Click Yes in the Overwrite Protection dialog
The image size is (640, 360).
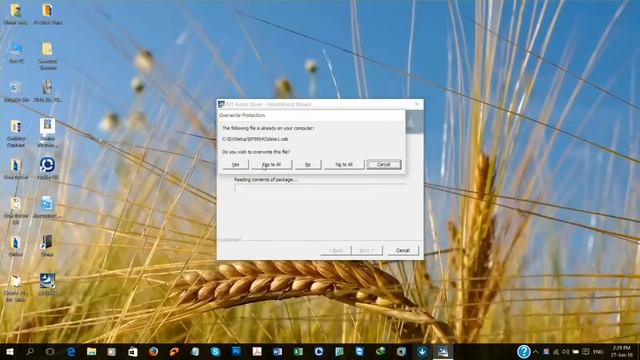point(236,164)
